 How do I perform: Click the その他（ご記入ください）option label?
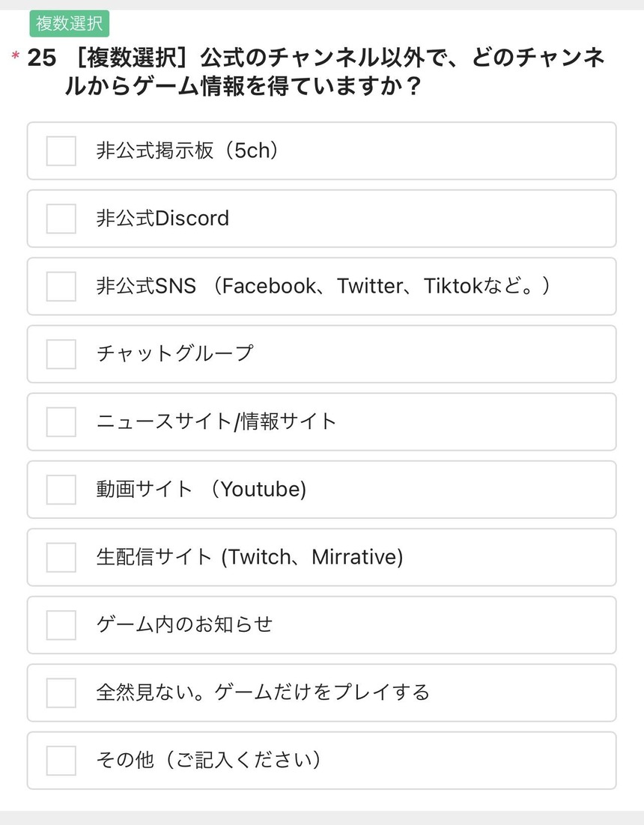[209, 760]
